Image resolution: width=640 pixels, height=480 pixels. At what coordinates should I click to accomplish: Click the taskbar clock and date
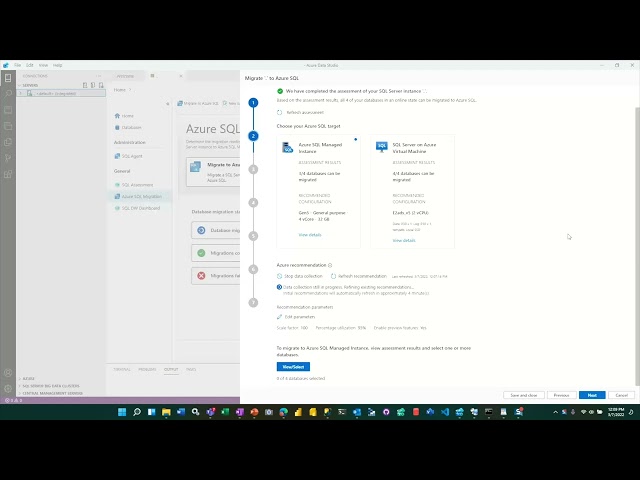tap(616, 412)
